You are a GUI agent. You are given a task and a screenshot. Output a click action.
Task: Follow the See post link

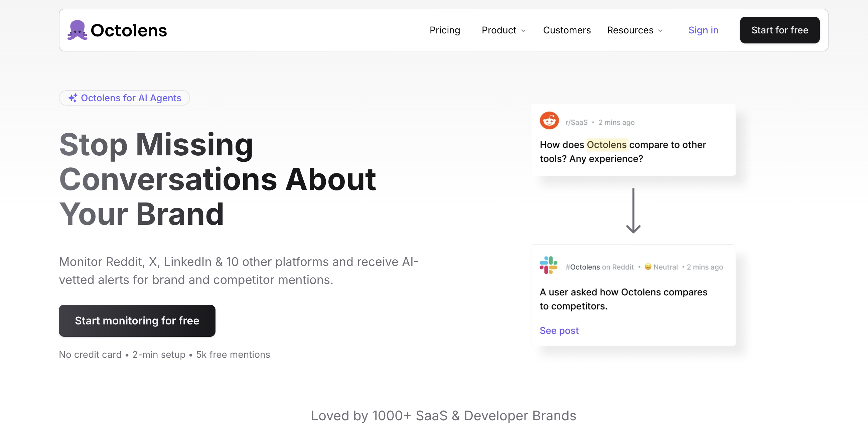(x=559, y=330)
